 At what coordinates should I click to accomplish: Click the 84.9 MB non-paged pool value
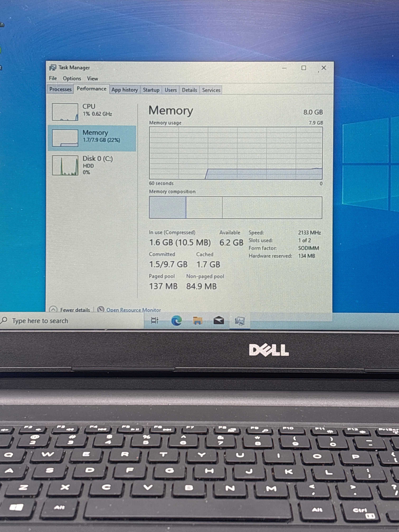[x=201, y=286]
